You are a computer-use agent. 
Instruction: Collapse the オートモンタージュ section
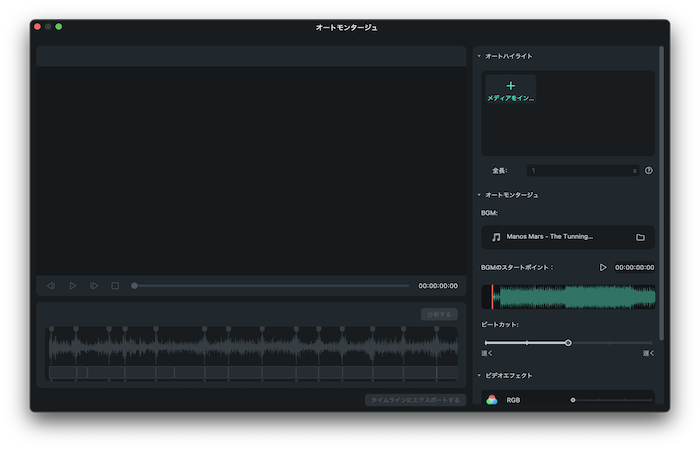(479, 195)
